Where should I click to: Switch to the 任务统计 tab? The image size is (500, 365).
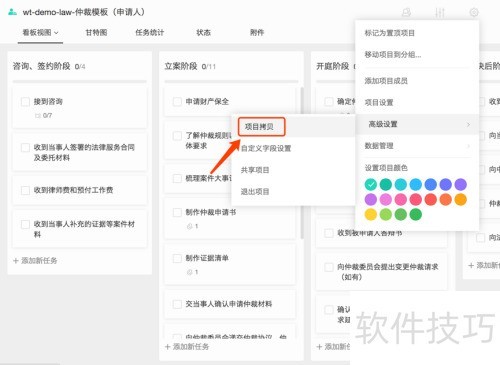(150, 33)
